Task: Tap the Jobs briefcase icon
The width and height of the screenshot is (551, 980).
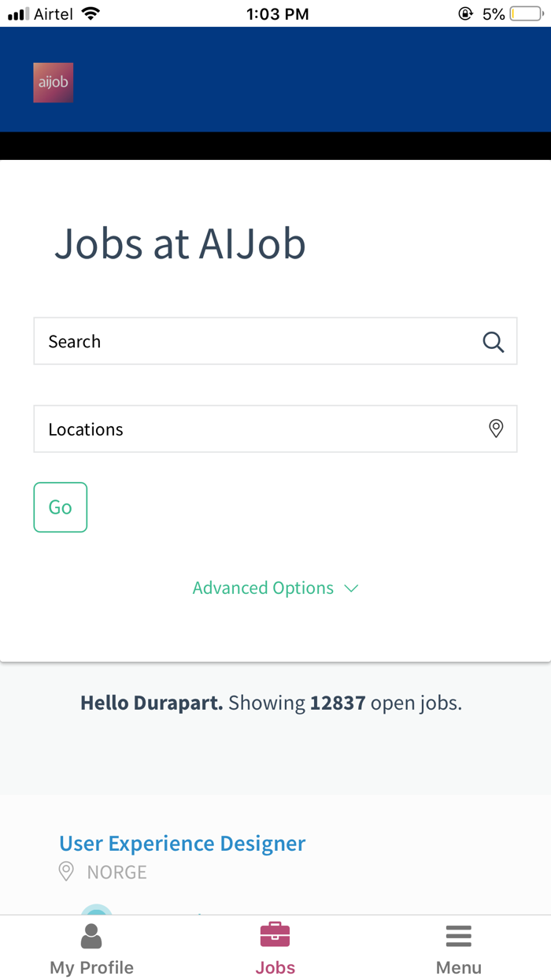Action: click(275, 934)
